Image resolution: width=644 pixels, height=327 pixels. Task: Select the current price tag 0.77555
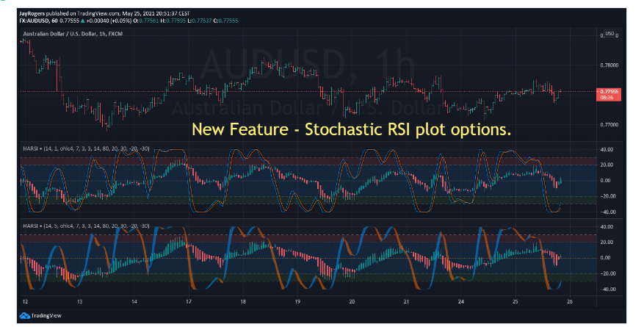(x=608, y=95)
